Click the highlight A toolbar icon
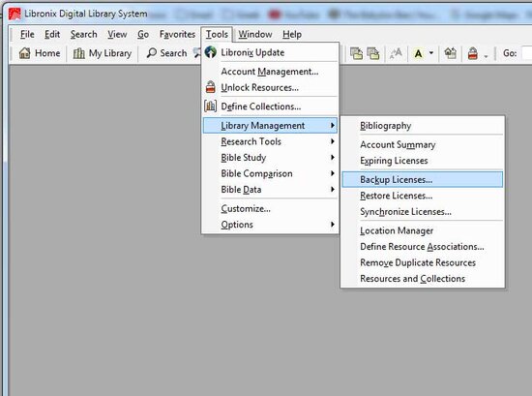 pos(418,53)
